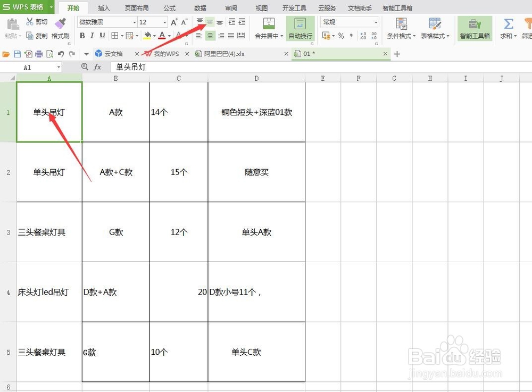532x392 pixels.
Task: Click the 剪切 cut button
Action: click(37, 21)
